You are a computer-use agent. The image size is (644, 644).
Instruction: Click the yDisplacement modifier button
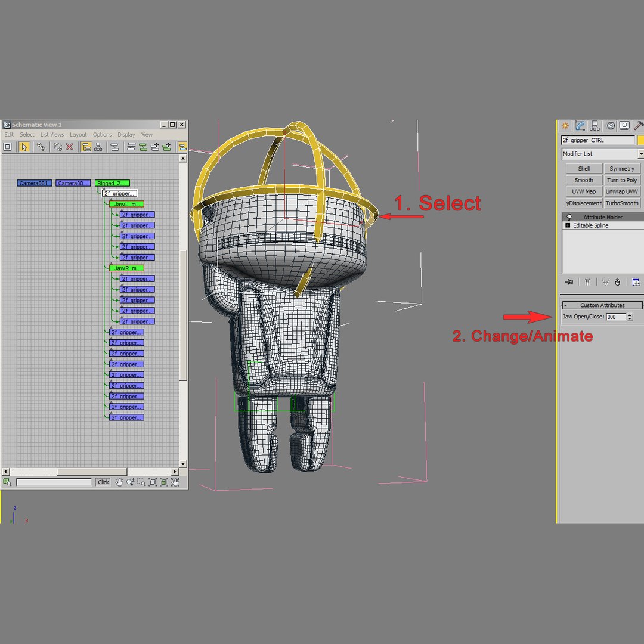(584, 203)
